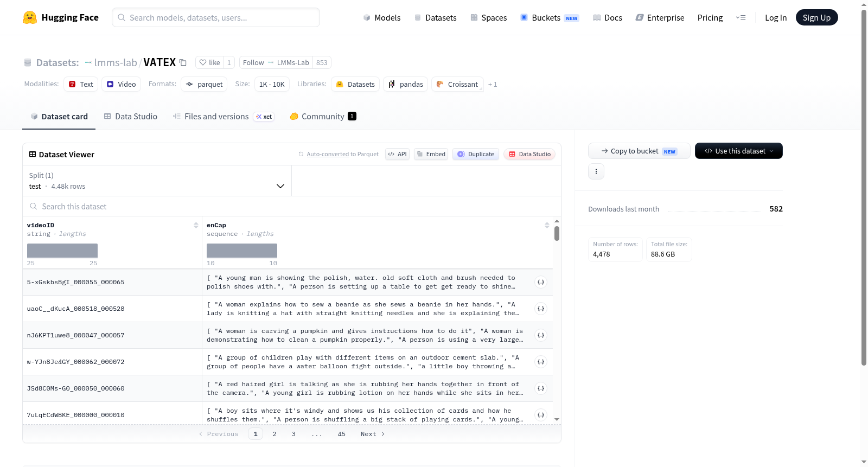Click Copy to bucket button
Screen dimensions: 868x467
(x=639, y=151)
